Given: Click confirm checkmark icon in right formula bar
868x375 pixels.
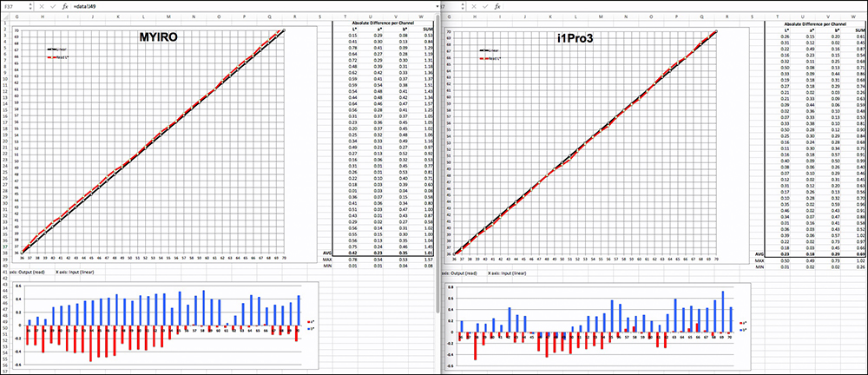Looking at the screenshot, I should coord(485,6).
